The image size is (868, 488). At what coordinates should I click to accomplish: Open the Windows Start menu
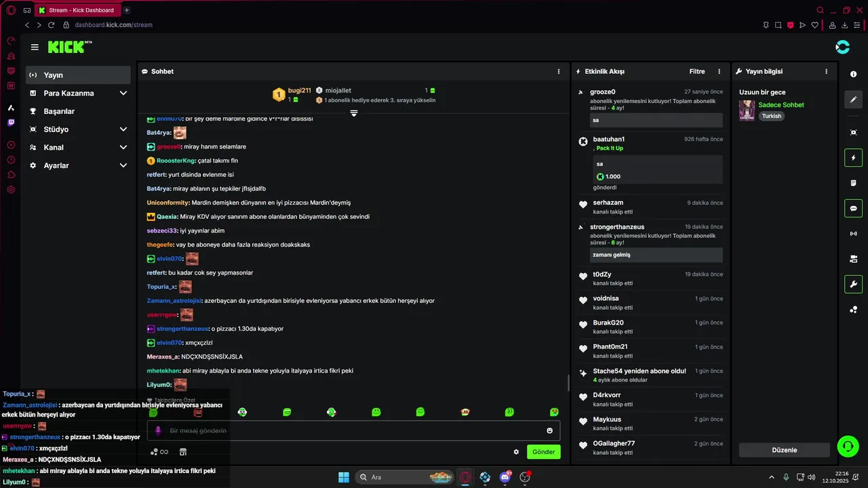coord(344,477)
